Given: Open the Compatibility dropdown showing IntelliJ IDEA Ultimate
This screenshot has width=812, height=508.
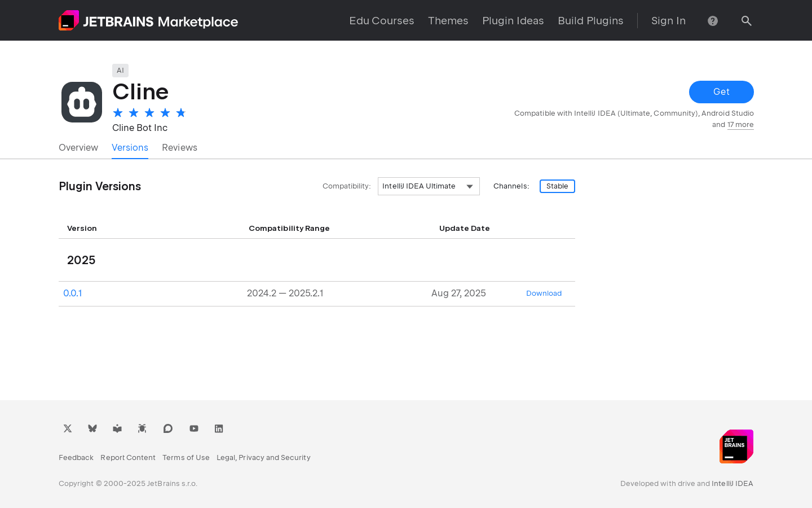Looking at the screenshot, I should (429, 186).
